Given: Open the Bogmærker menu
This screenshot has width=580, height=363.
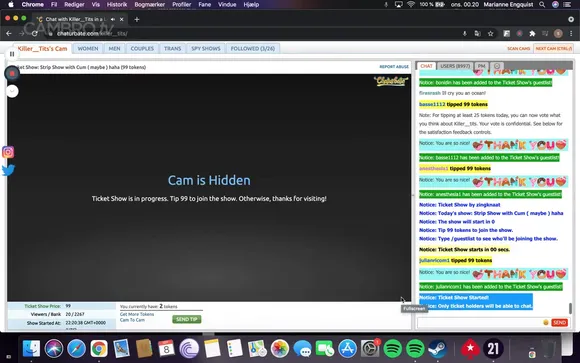Looking at the screenshot, I should [x=149, y=4].
